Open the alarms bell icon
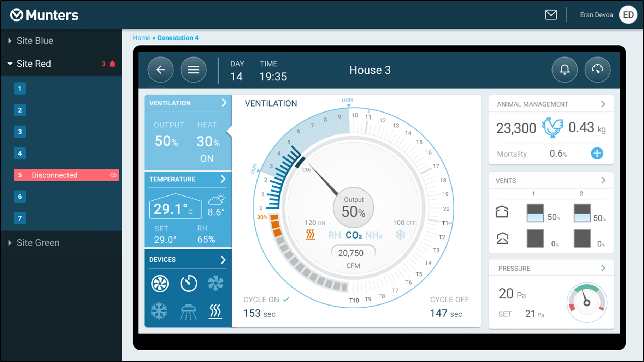Screen dimensions: 644x362 coord(565,70)
